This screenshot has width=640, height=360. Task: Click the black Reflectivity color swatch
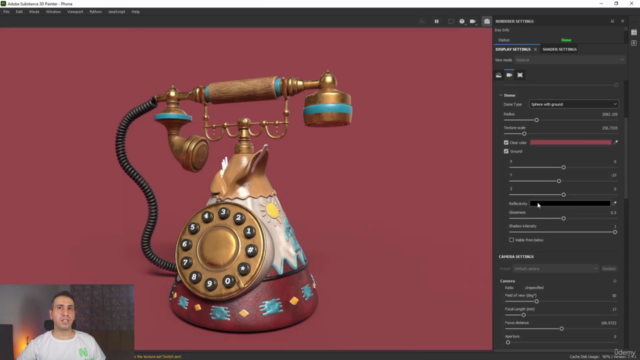570,203
